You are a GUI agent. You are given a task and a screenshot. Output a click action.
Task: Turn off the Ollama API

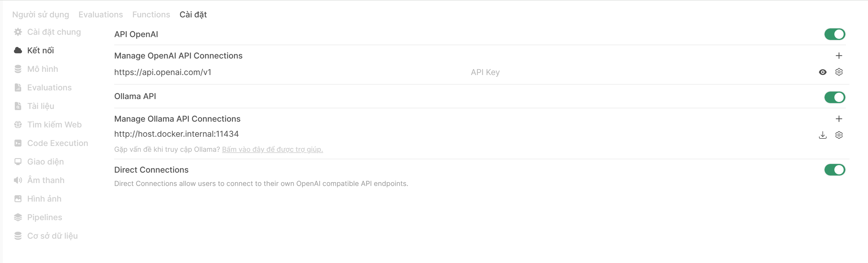pos(835,97)
